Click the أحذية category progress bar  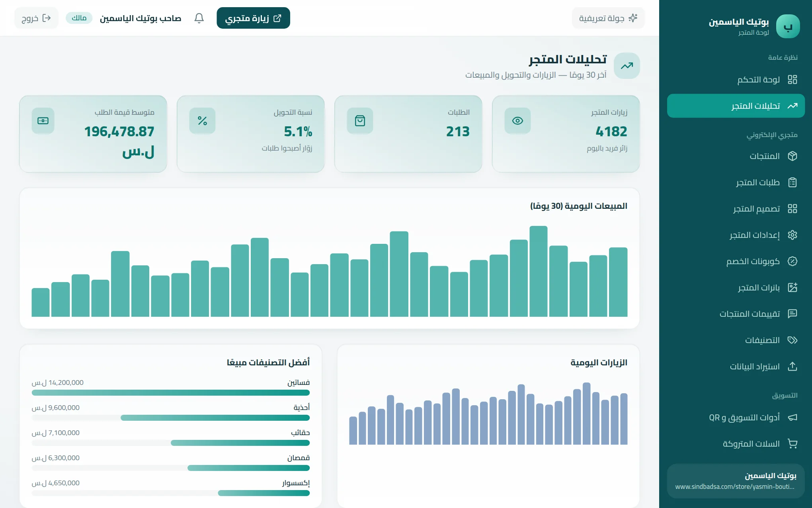point(171,418)
